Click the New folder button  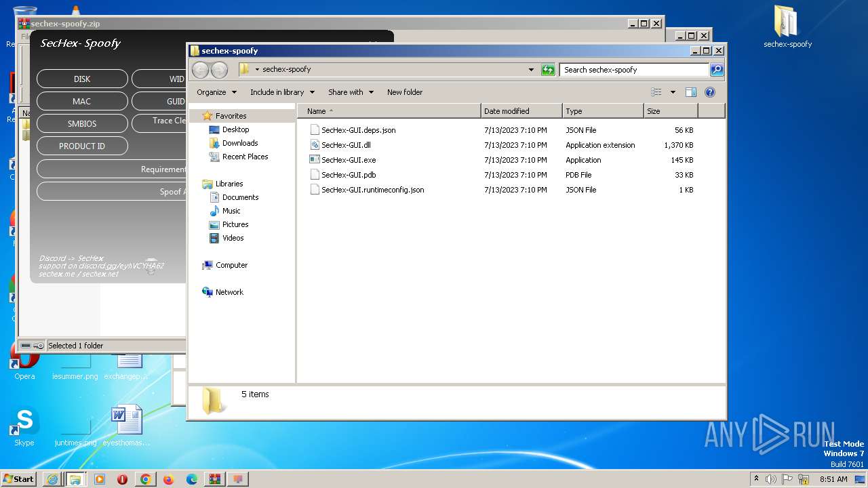(x=405, y=92)
